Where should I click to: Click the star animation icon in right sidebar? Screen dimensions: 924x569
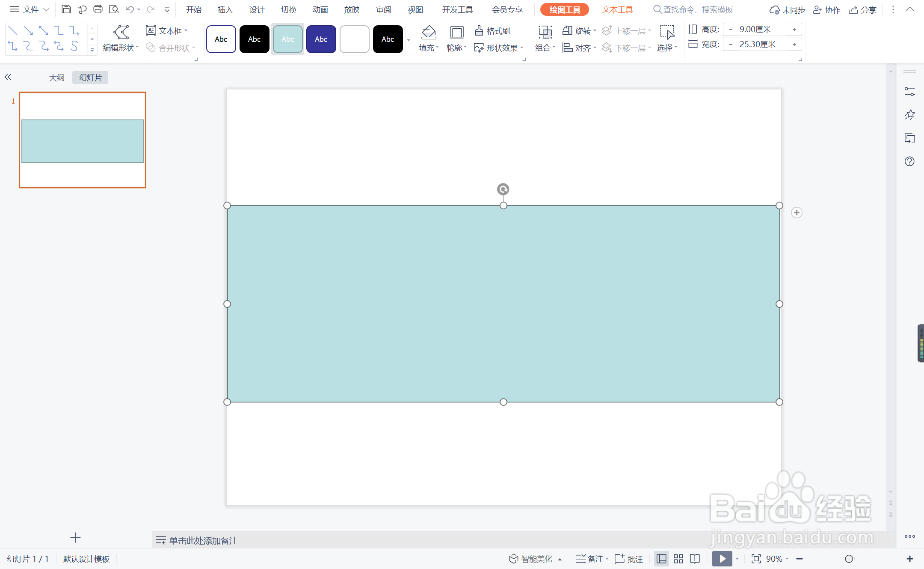pos(910,115)
